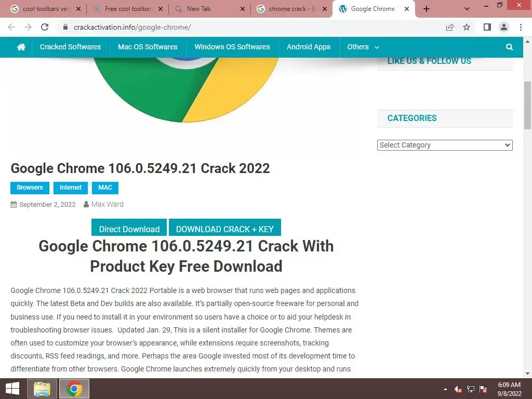Reload the current page
This screenshot has height=399, width=532.
tap(45, 27)
